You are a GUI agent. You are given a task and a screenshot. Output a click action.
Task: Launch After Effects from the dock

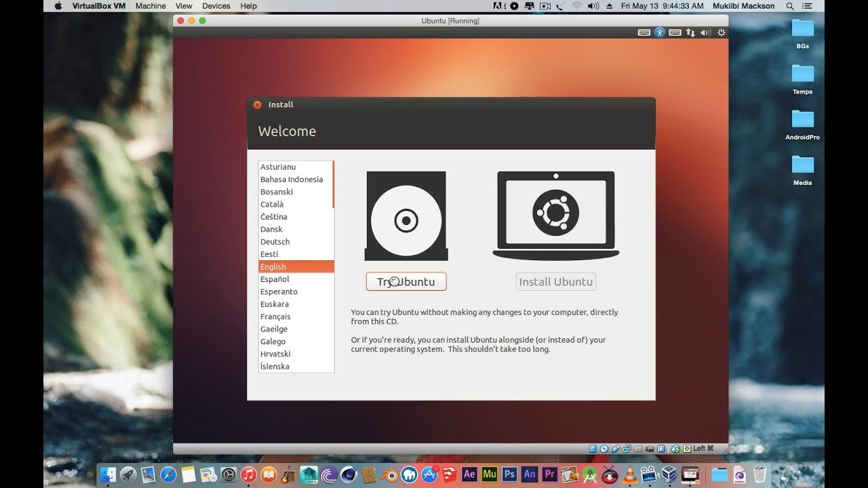pos(469,474)
